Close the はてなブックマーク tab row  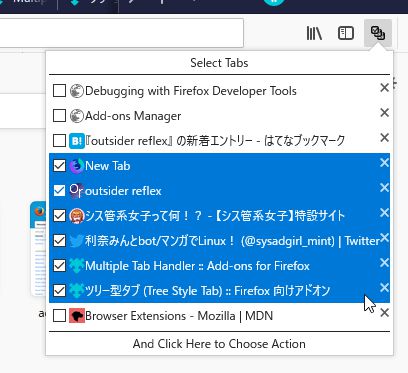pyautogui.click(x=384, y=138)
